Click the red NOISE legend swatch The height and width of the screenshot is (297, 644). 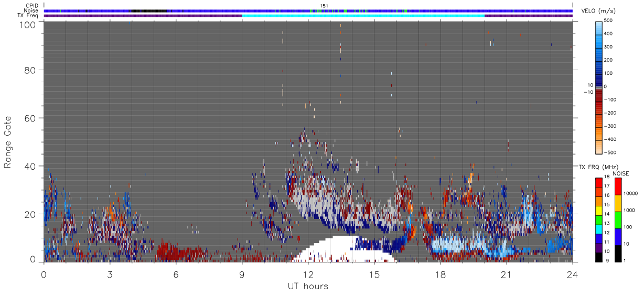(618, 186)
